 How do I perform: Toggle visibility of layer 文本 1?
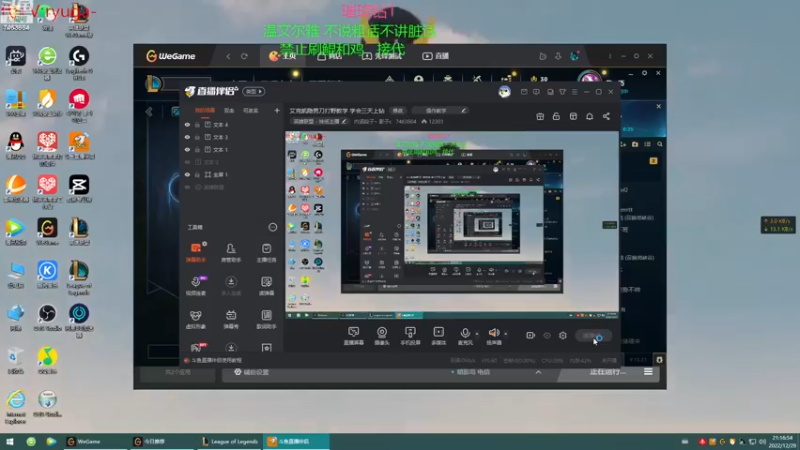click(187, 149)
